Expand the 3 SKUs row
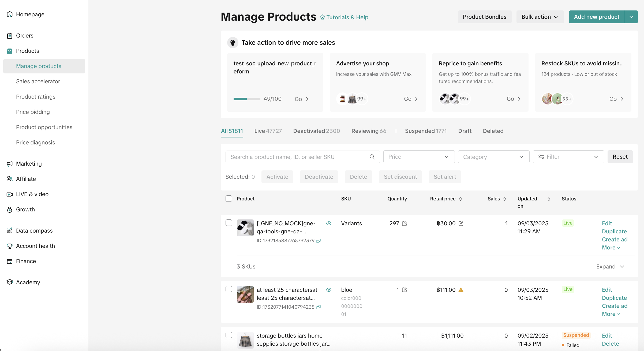The width and height of the screenshot is (644, 351). tap(610, 267)
